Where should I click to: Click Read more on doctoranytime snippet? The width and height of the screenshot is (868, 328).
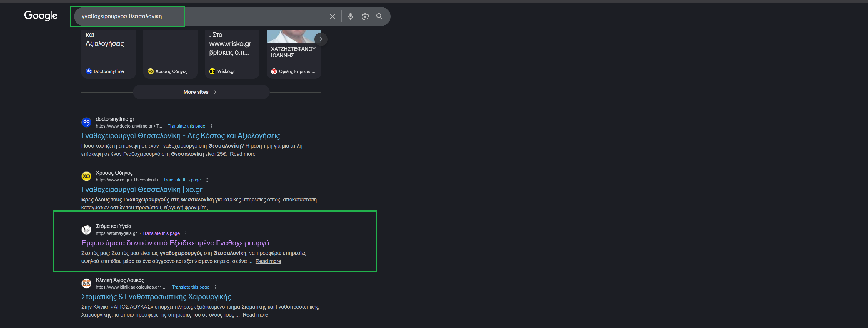243,154
